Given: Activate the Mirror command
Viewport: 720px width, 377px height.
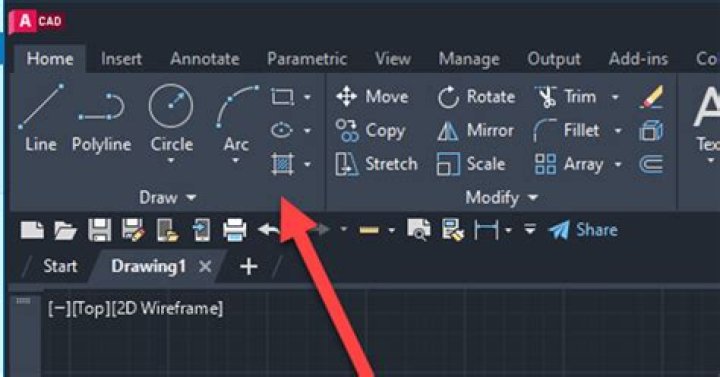Looking at the screenshot, I should pyautogui.click(x=475, y=131).
